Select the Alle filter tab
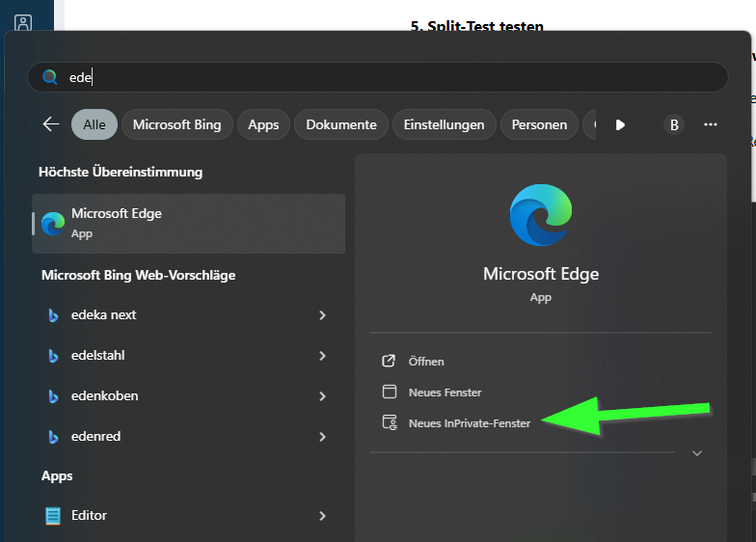The image size is (756, 542). [x=94, y=124]
